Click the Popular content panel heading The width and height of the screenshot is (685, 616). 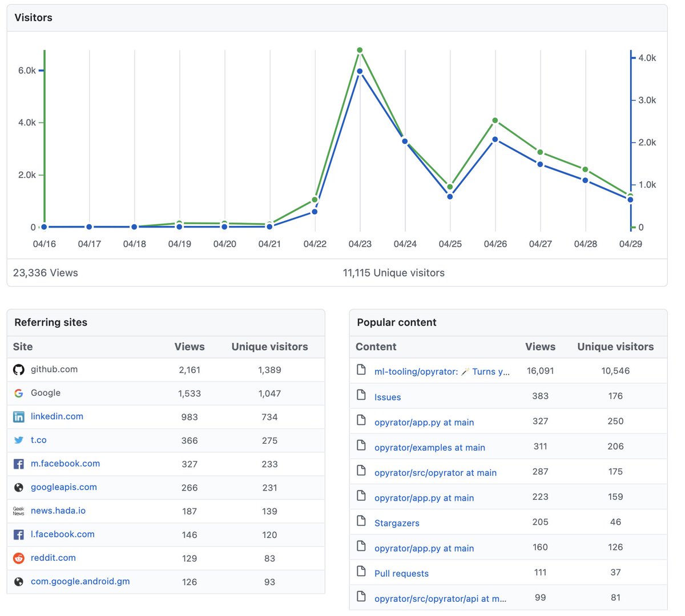click(x=397, y=322)
